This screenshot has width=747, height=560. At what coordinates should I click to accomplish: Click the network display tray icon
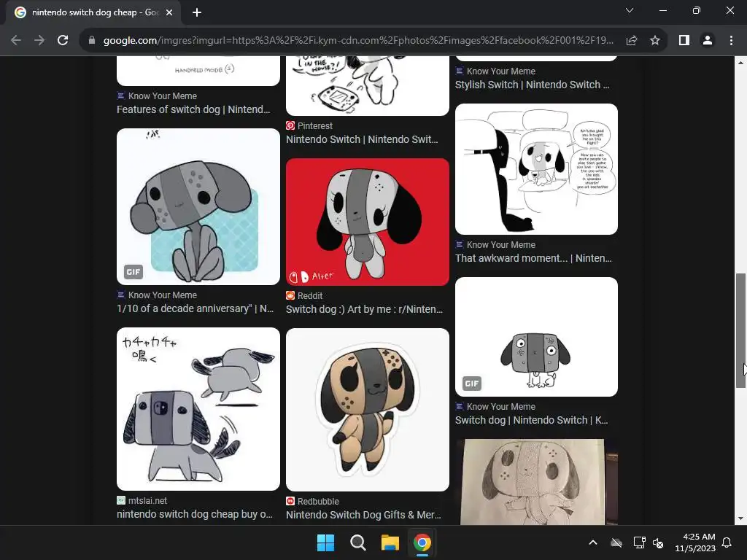coord(639,542)
